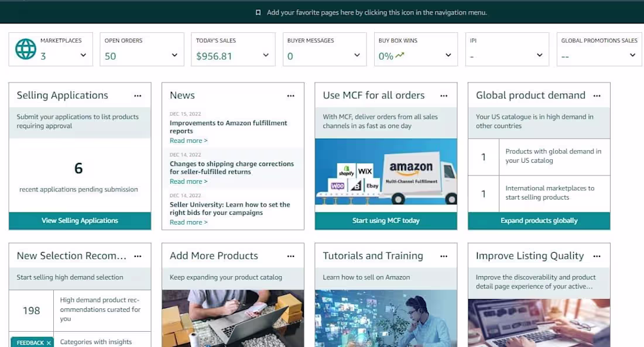
Task: Click the Add More Products laptop image
Action: point(233,318)
